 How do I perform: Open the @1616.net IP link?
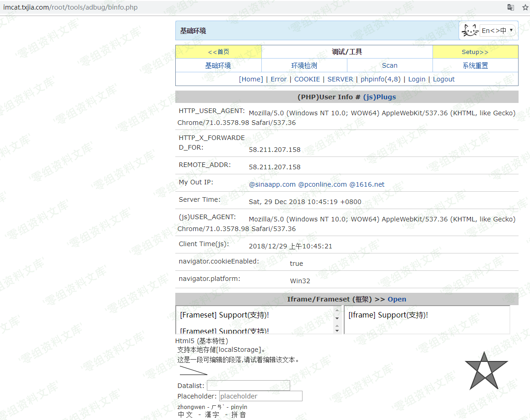[x=367, y=184]
